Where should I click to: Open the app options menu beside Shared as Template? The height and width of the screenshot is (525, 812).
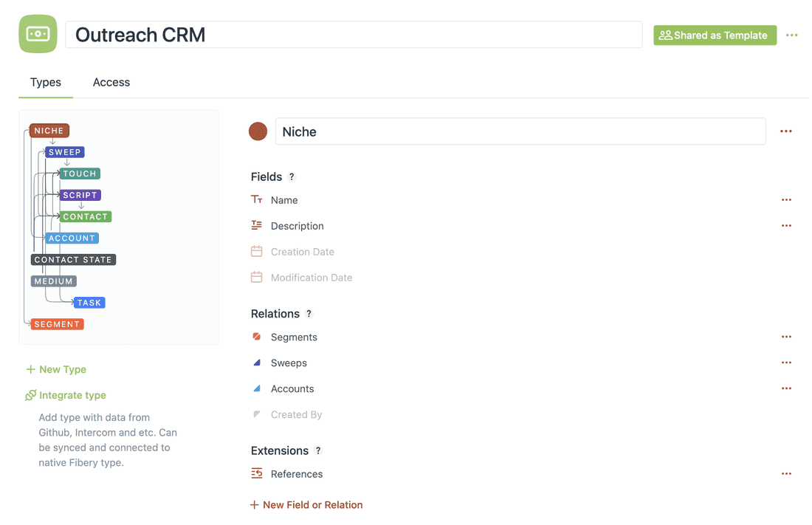point(792,35)
